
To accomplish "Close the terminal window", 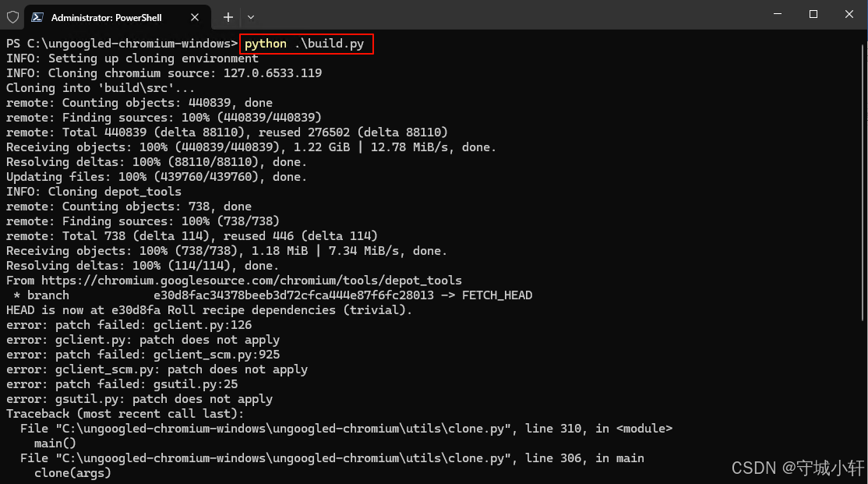I will (x=849, y=14).
